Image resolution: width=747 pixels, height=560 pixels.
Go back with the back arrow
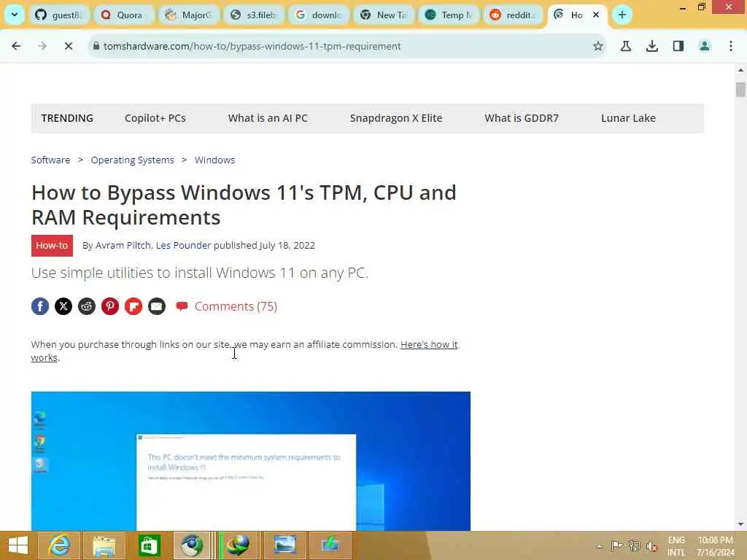tap(16, 46)
